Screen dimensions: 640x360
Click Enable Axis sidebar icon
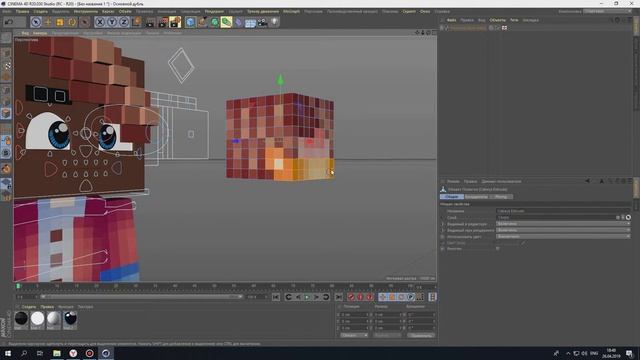6,129
